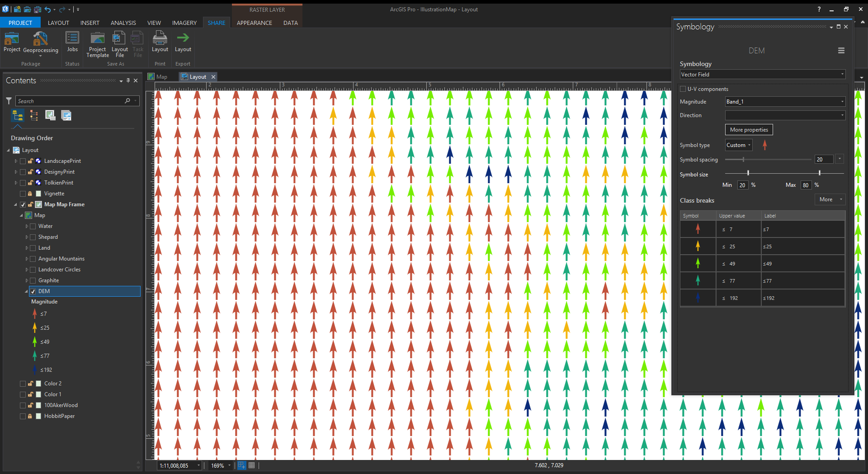Show the Graphite layer
The image size is (868, 474).
[33, 280]
